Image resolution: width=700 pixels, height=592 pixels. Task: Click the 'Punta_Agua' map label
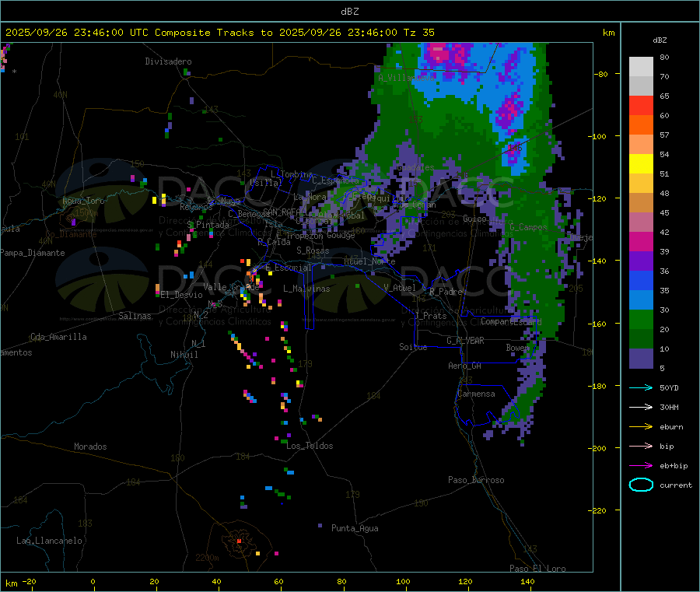(355, 528)
